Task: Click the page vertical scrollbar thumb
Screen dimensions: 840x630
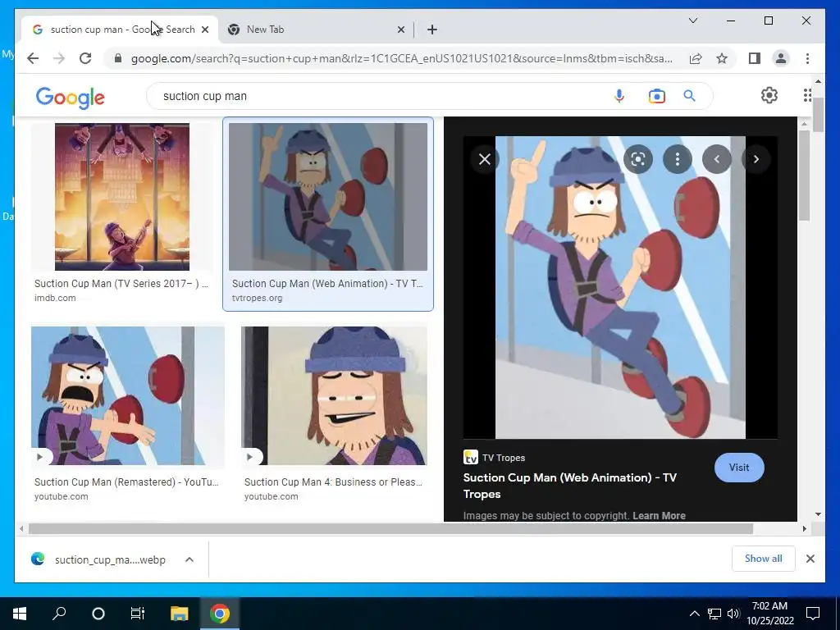Action: [818, 115]
